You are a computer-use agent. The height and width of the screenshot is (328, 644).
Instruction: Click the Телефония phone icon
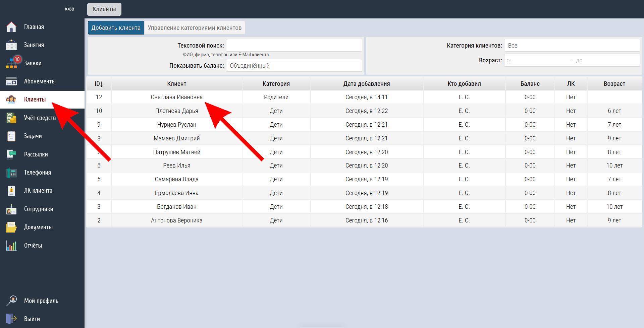(11, 173)
